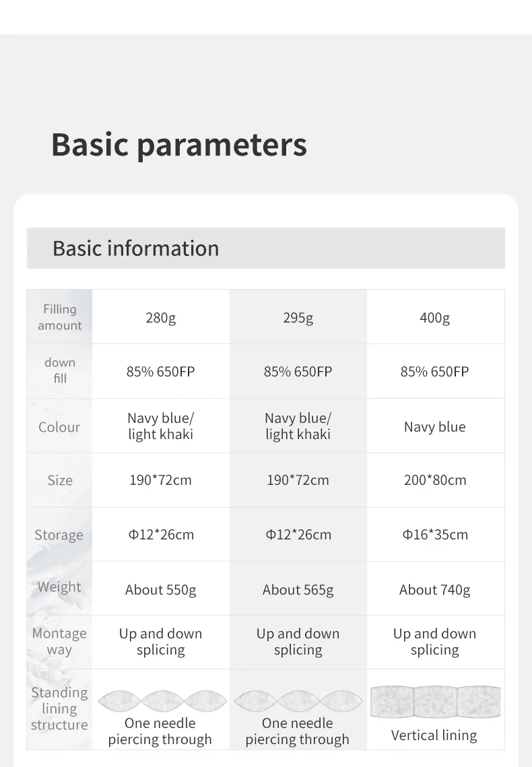532x767 pixels.
Task: Click the Vertical lining structure image
Action: coord(435,702)
